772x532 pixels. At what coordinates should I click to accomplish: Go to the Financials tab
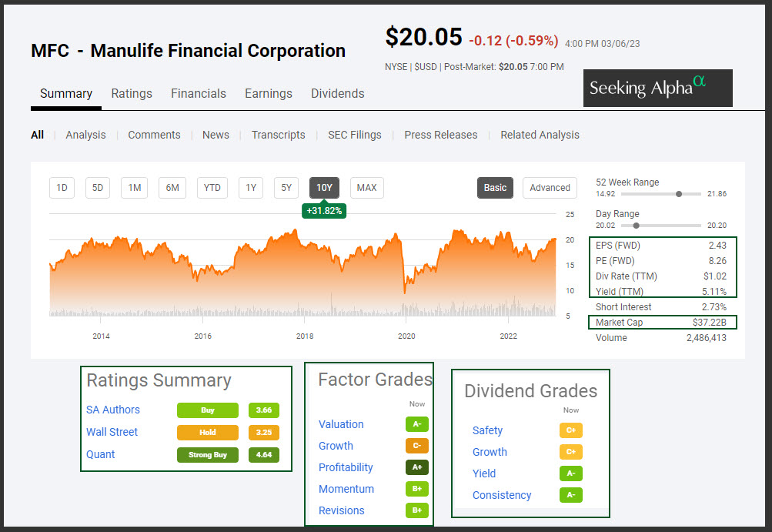(199, 94)
